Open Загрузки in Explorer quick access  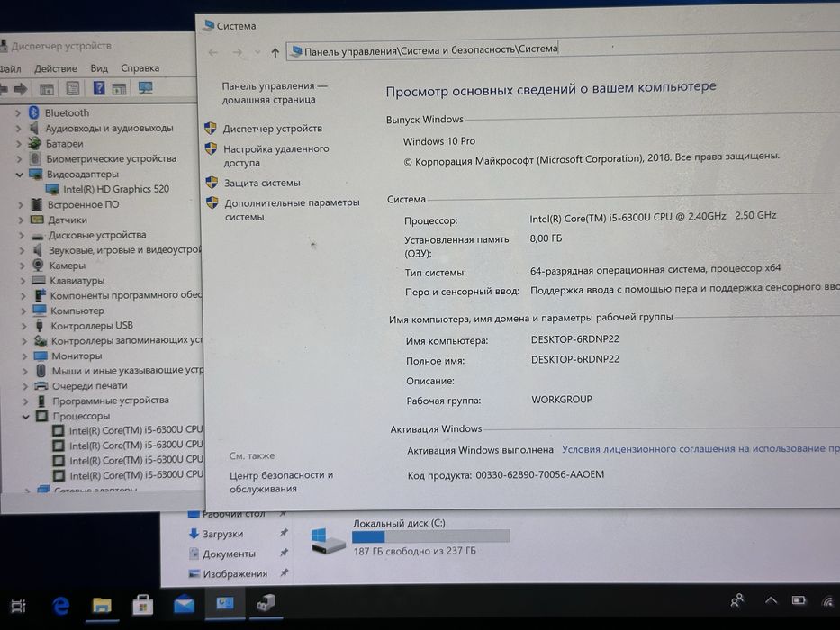pyautogui.click(x=222, y=534)
